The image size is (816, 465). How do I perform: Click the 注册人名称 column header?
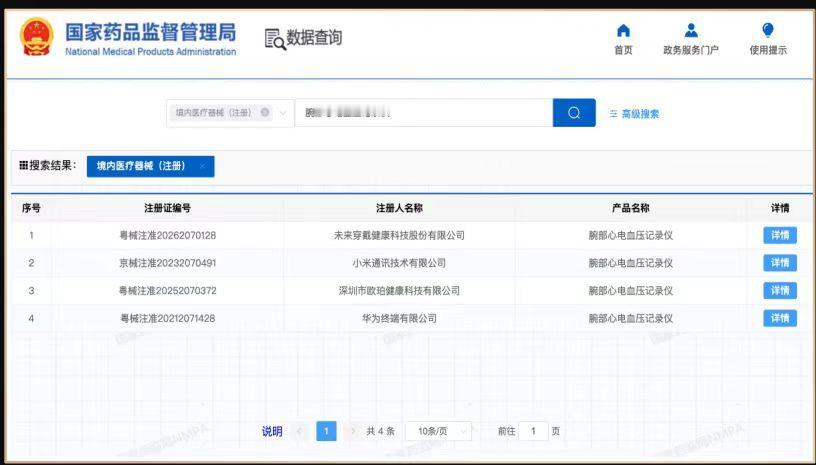point(399,208)
